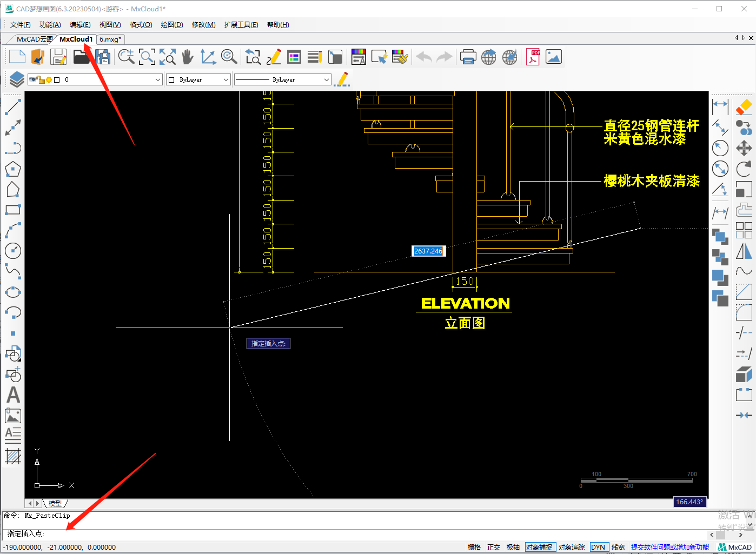Viewport: 756px width, 554px height.
Task: Select the Angular Dimension tool
Action: coord(720,189)
